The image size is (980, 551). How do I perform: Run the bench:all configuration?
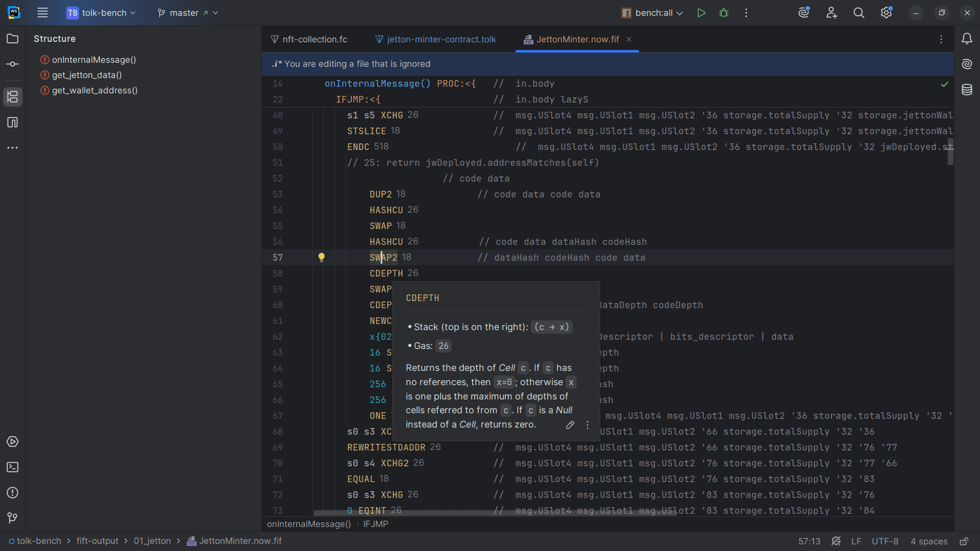[701, 13]
